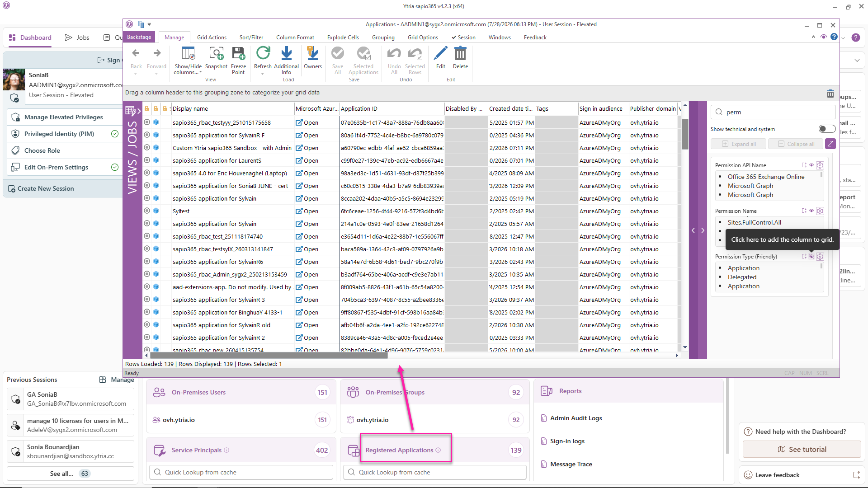The image size is (868, 488).
Task: Open the Backstage tab
Action: coord(139,37)
